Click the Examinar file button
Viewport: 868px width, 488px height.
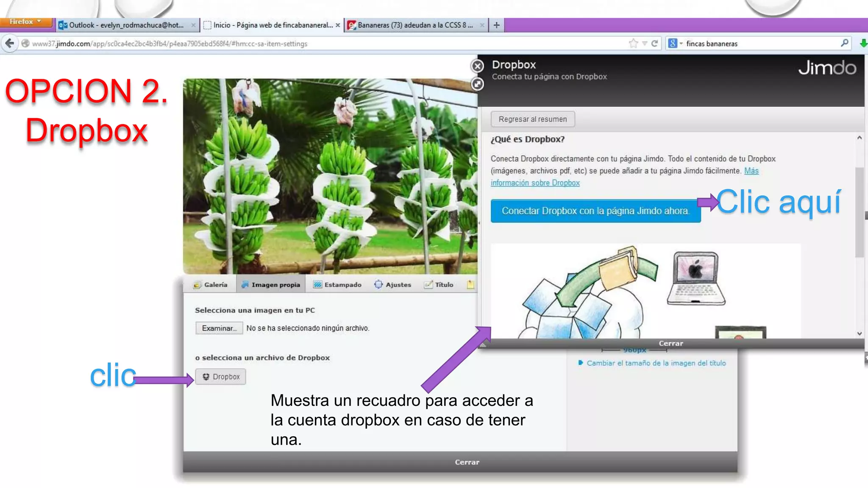[219, 328]
